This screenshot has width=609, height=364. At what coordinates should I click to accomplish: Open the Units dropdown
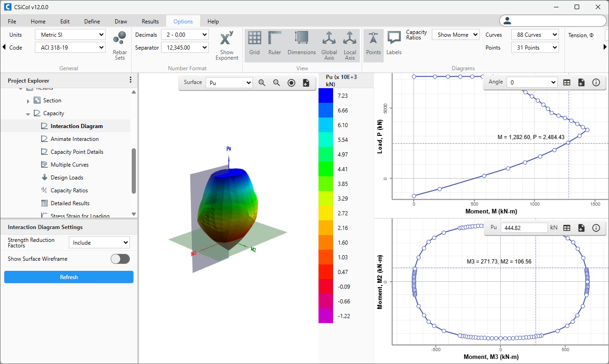pyautogui.click(x=70, y=35)
